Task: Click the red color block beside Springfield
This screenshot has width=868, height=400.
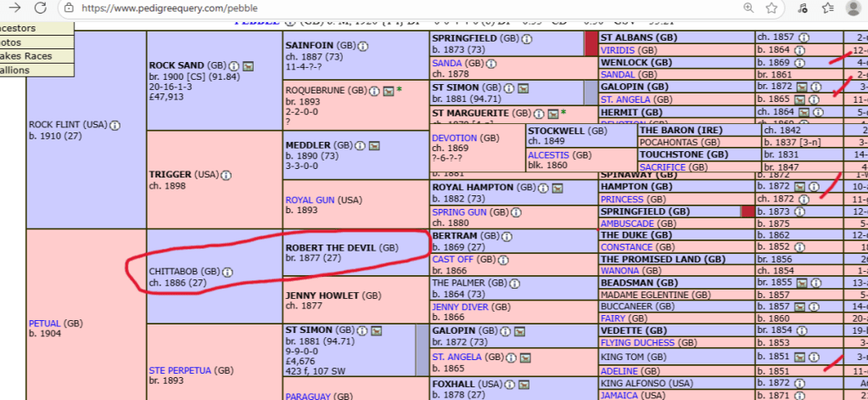Action: point(591,44)
